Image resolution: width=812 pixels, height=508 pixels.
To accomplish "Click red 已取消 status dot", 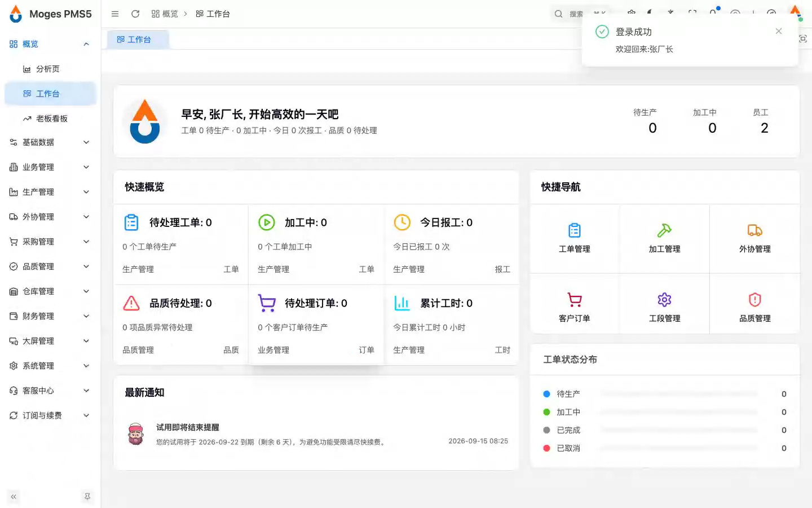I will click(546, 448).
